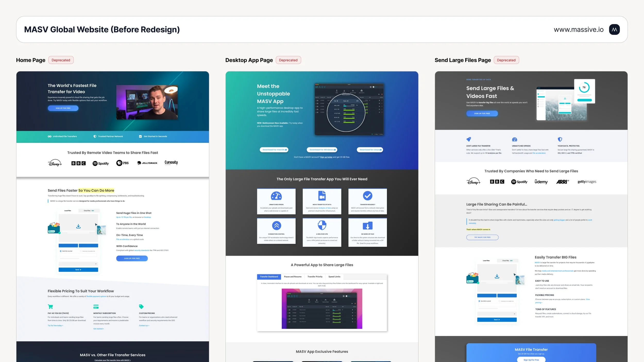Click the shopping cart Pay As You Go icon
644x362 pixels.
tap(50, 307)
